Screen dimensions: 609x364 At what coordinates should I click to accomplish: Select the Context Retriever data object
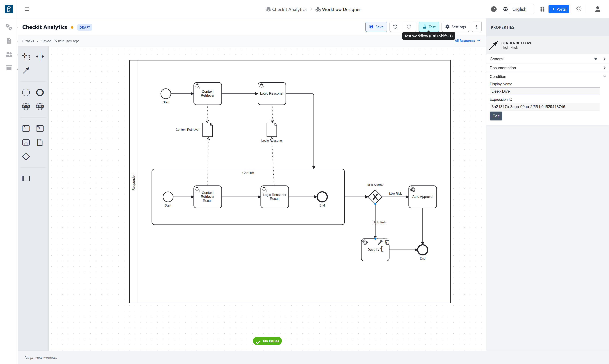pos(208,130)
